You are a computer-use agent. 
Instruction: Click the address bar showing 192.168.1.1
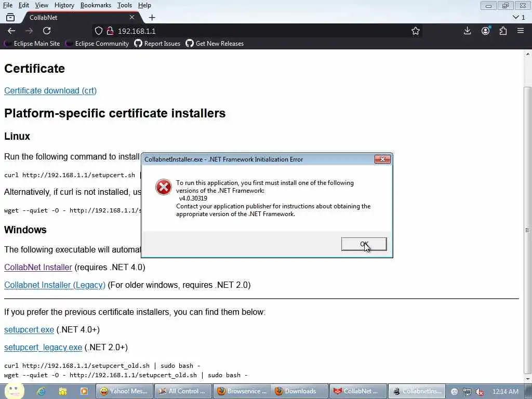point(258,31)
